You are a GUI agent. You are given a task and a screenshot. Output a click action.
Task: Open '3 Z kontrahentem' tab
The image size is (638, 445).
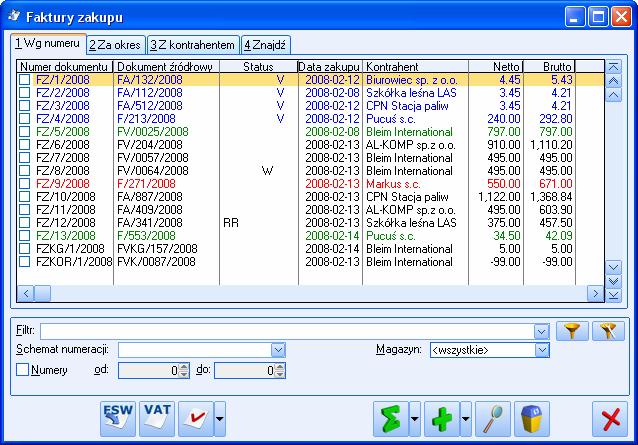click(x=193, y=45)
